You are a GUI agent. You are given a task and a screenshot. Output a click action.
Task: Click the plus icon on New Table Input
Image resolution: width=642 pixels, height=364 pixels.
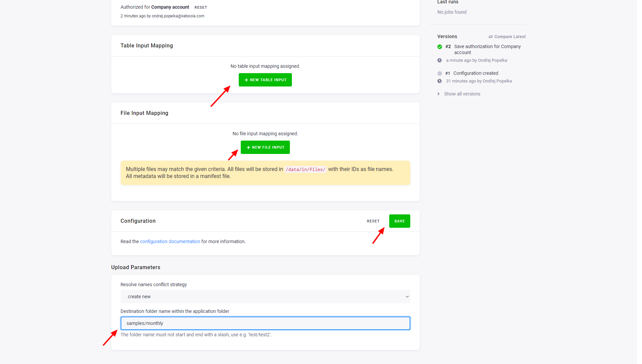tap(246, 80)
